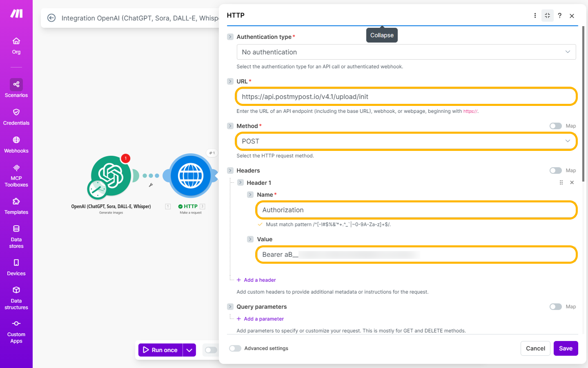Click the HTTP globe module icon
This screenshot has height=368, width=588.
click(191, 176)
